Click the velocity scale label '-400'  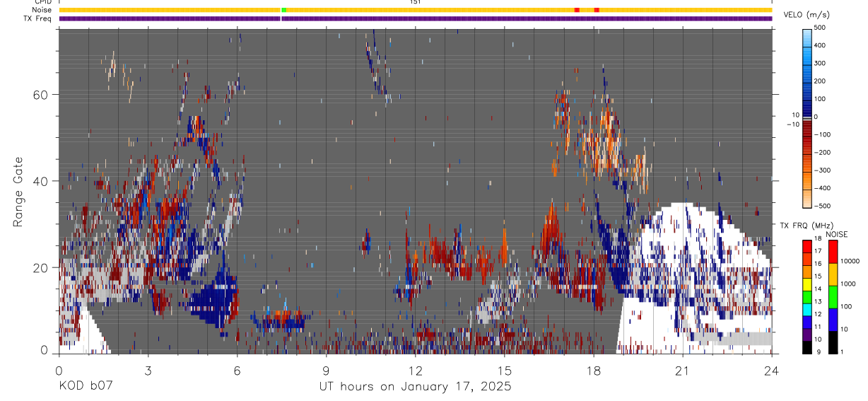pos(823,188)
